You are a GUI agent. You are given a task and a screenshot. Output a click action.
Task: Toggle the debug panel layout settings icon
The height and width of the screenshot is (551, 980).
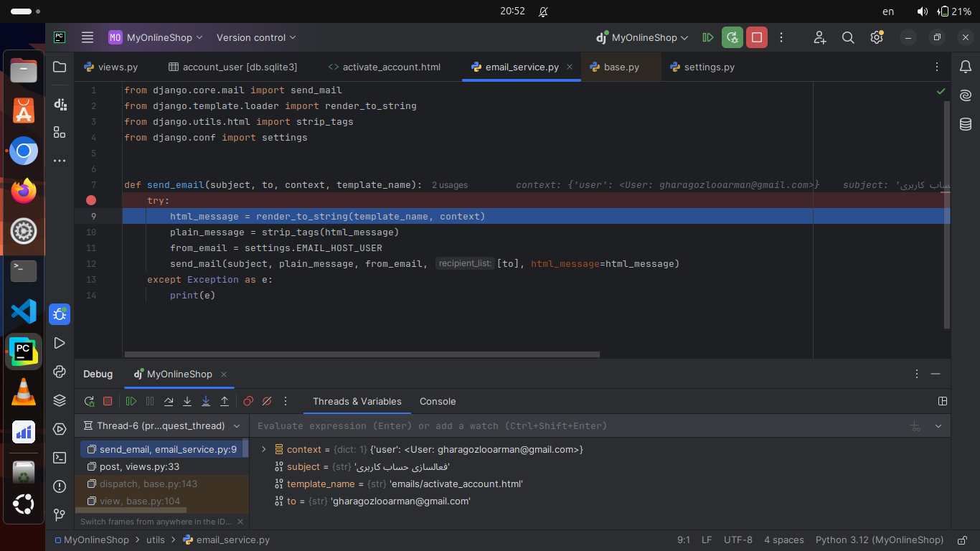tap(943, 401)
